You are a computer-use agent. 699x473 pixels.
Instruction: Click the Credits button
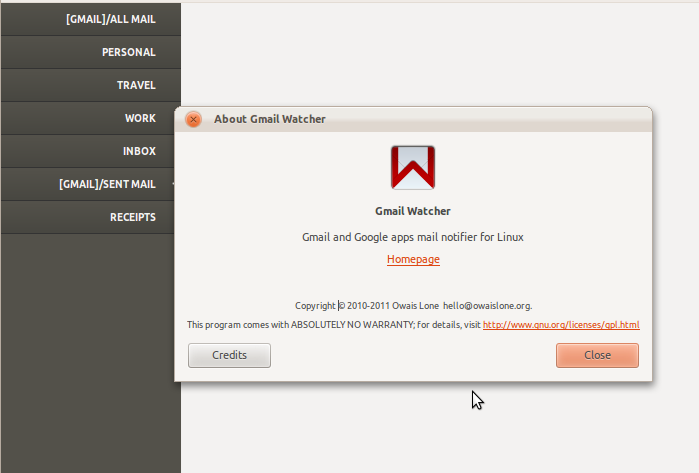pyautogui.click(x=229, y=355)
